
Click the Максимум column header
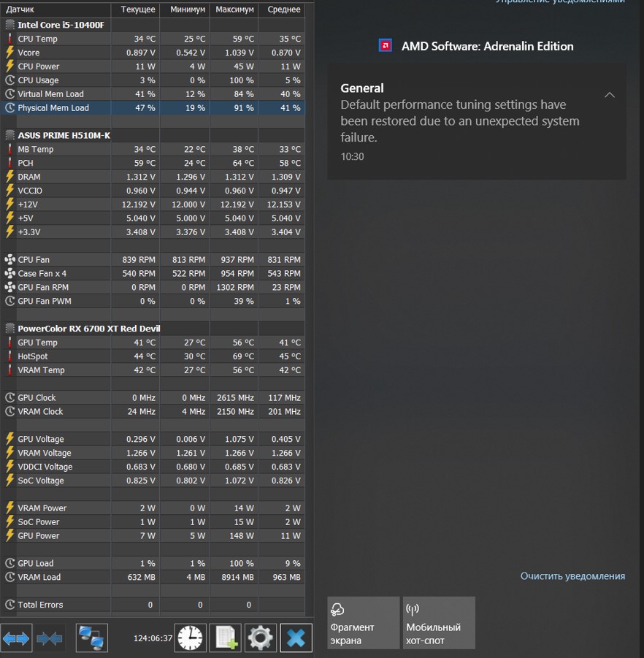pyautogui.click(x=234, y=9)
